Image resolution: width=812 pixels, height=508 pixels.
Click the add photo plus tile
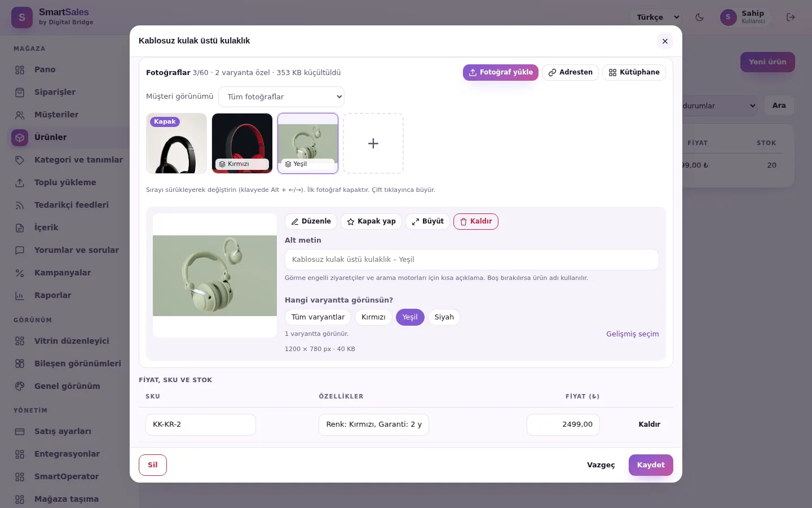373,143
